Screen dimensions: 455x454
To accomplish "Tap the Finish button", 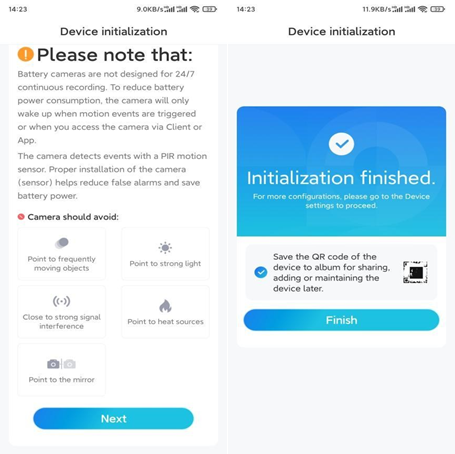I will [x=341, y=320].
